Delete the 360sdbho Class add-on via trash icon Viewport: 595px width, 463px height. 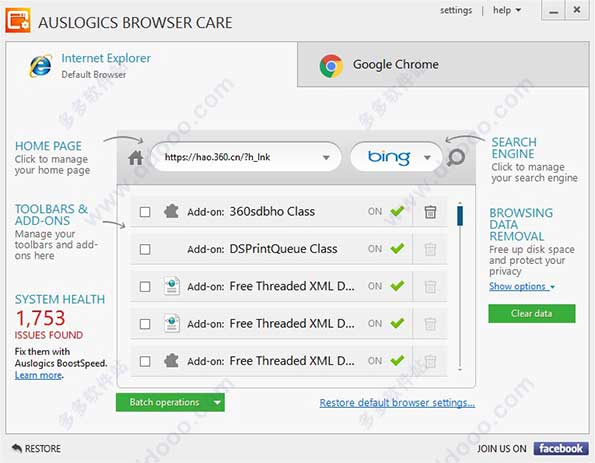pos(430,212)
